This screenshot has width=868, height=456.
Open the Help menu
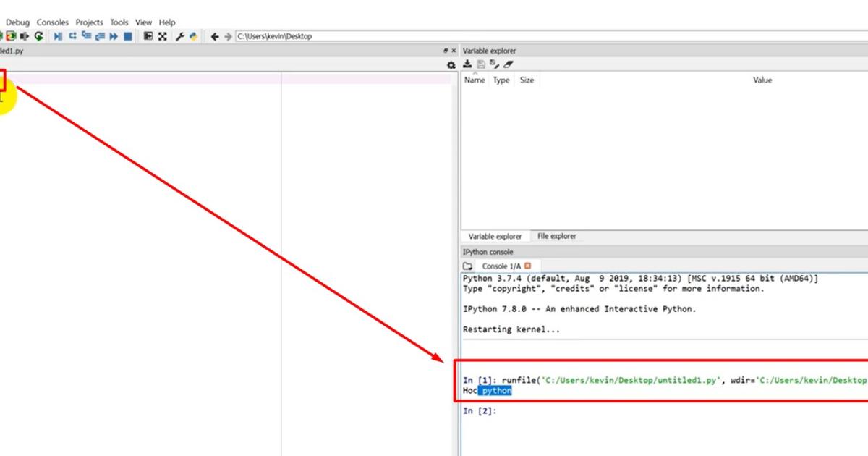(167, 22)
